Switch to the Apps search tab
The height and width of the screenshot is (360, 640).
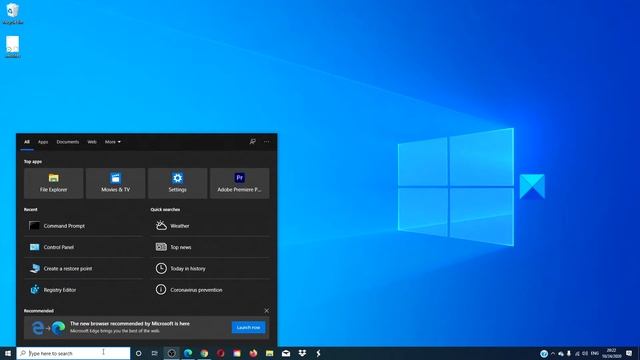pos(43,142)
